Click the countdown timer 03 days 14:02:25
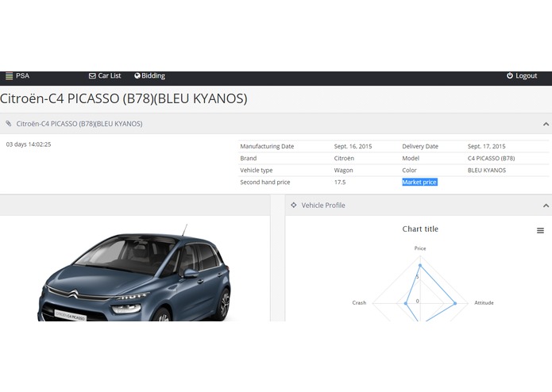Screen dimensions: 552x392 tap(29, 144)
